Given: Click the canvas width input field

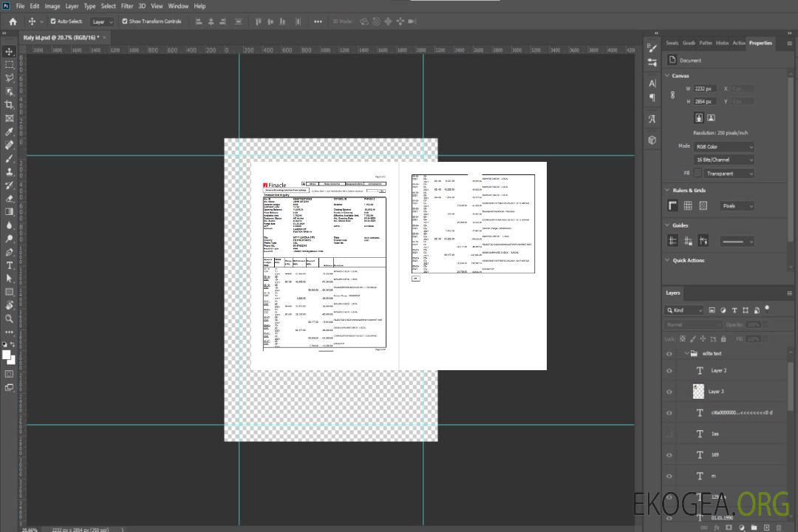Looking at the screenshot, I should pos(706,89).
